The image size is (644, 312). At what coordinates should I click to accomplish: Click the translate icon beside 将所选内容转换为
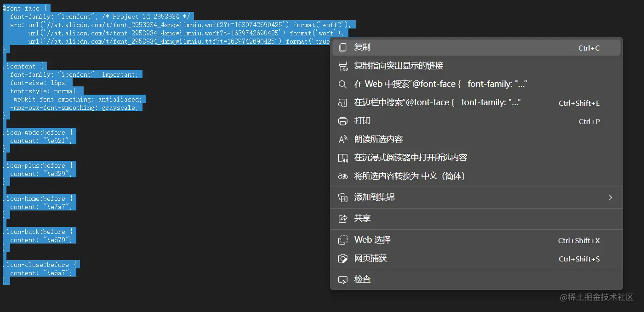[343, 176]
